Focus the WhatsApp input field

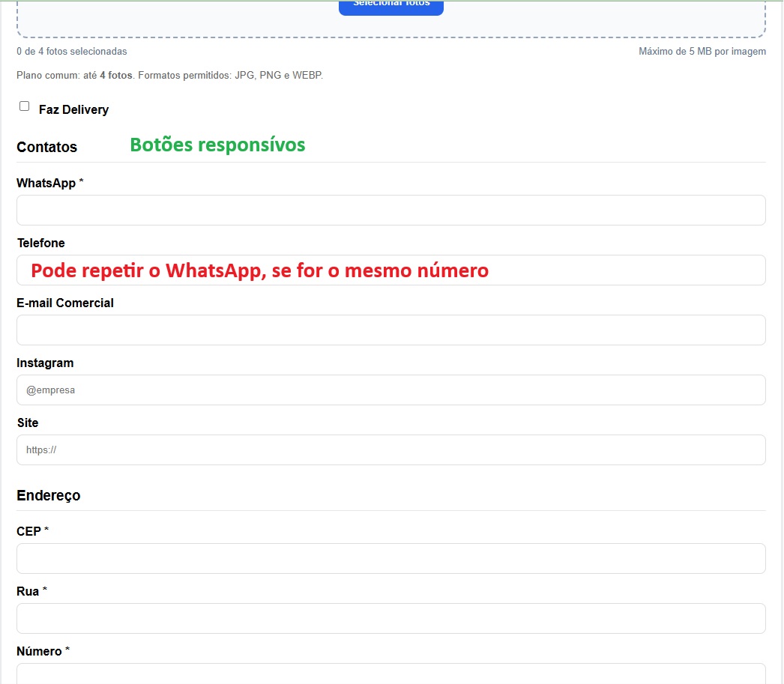click(391, 211)
